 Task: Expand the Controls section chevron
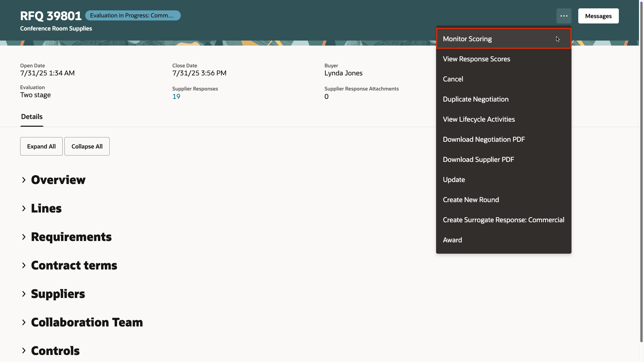click(24, 351)
